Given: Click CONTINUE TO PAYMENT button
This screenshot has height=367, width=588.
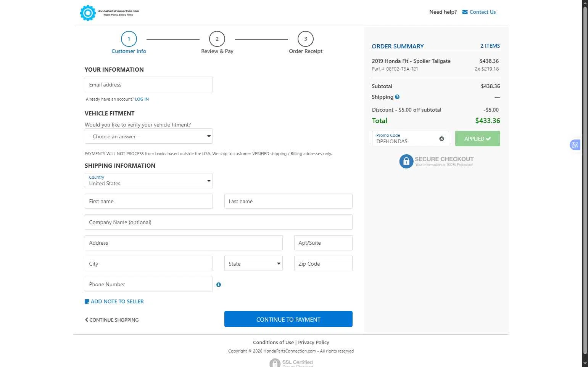Looking at the screenshot, I should [x=288, y=319].
